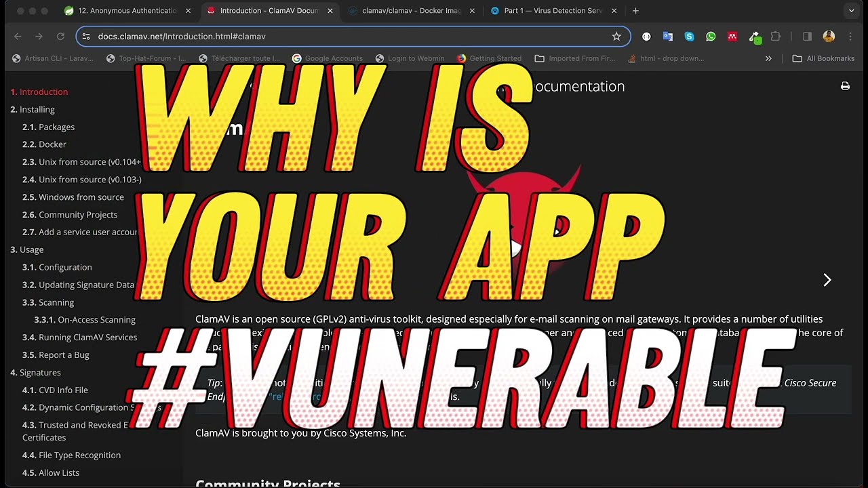Image resolution: width=868 pixels, height=488 pixels.
Task: Close the Anonymous Authentication tab
Action: click(x=188, y=11)
